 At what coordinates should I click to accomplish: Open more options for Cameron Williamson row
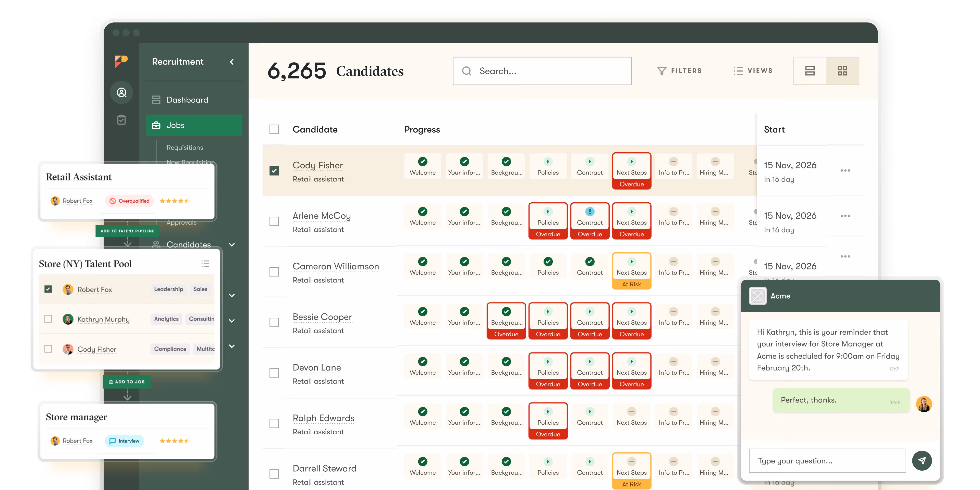[x=845, y=256]
